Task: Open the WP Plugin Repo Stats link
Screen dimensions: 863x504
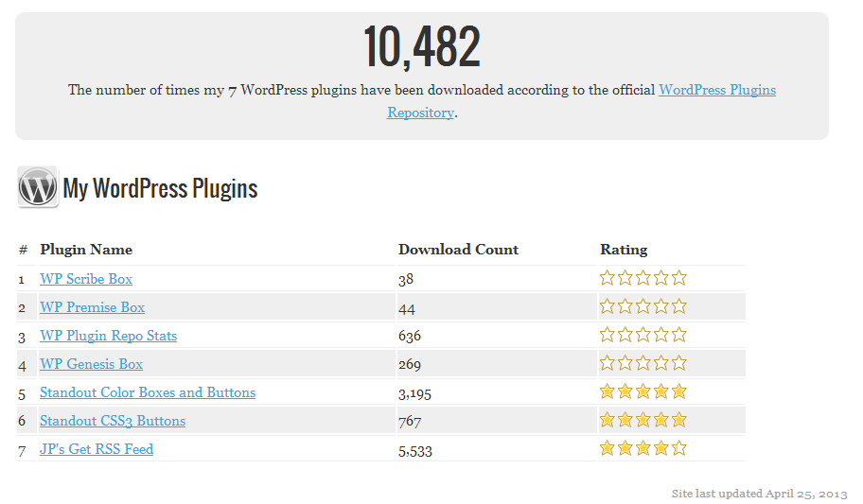Action: point(109,336)
